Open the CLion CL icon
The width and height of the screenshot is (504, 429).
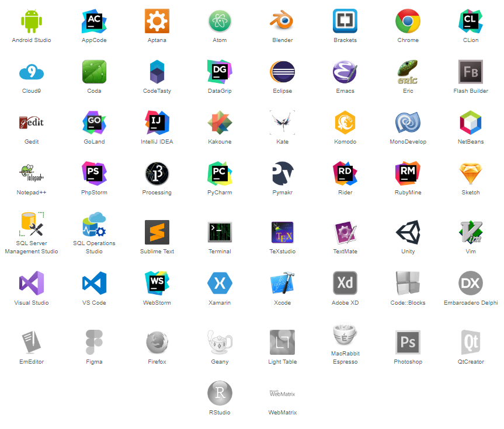tap(471, 21)
